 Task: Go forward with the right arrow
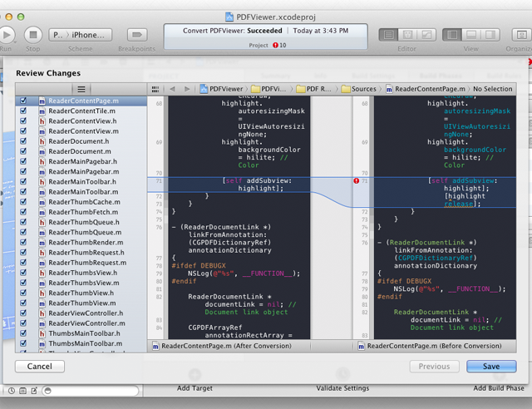(187, 89)
